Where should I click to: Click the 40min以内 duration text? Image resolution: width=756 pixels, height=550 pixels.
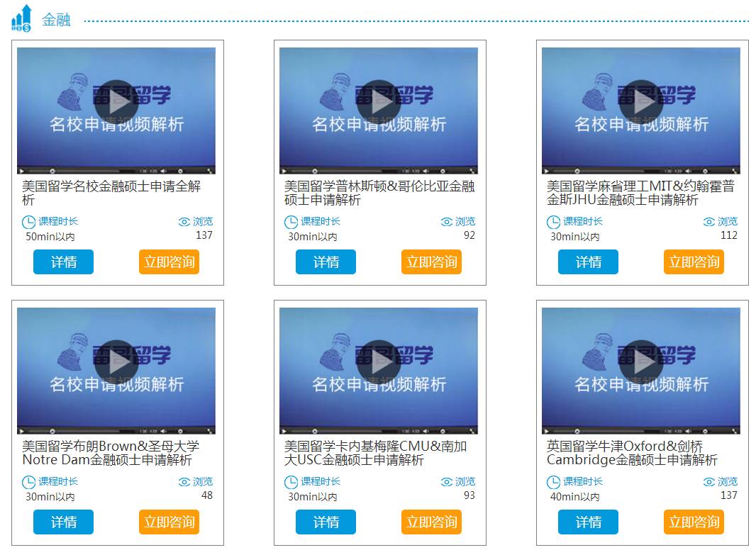pyautogui.click(x=574, y=497)
